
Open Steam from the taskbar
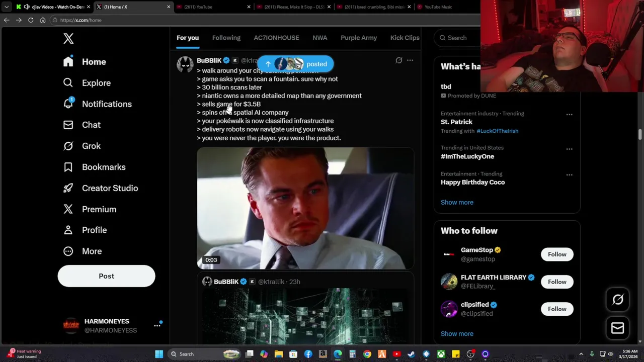[x=411, y=354]
